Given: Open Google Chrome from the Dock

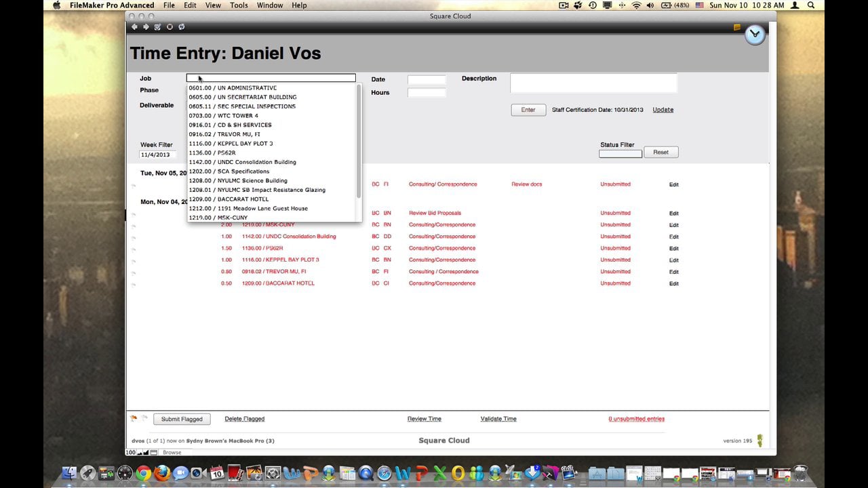Looking at the screenshot, I should 144,473.
